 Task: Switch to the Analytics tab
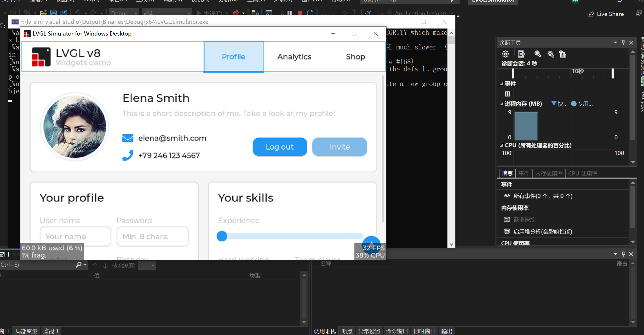(x=294, y=56)
